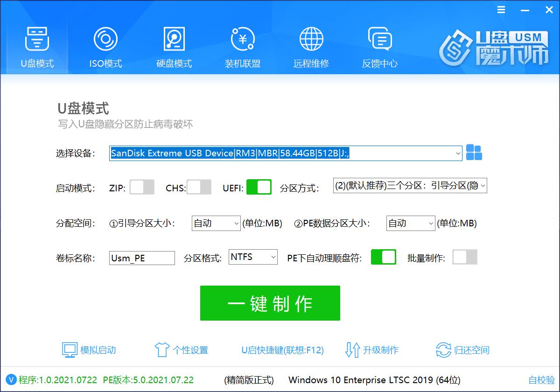Launch 远程维修 remote repair

(311, 47)
